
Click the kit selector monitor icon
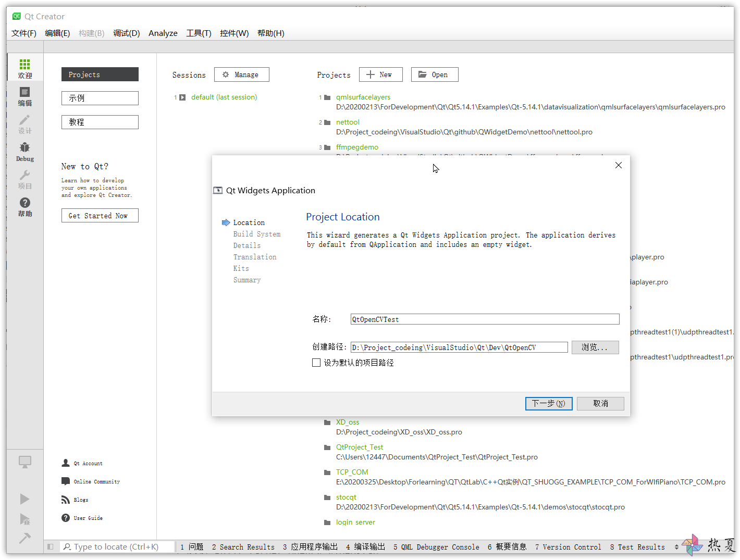tap(24, 462)
